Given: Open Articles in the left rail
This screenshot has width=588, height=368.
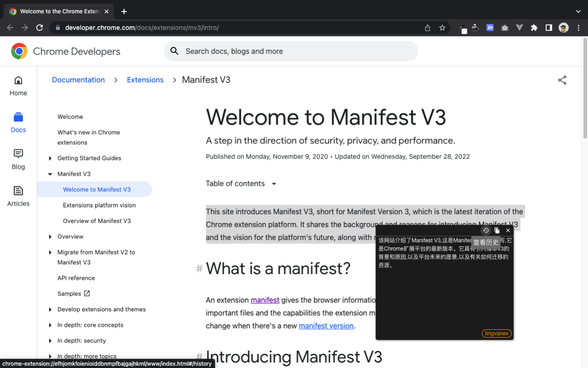Looking at the screenshot, I should pyautogui.click(x=18, y=196).
